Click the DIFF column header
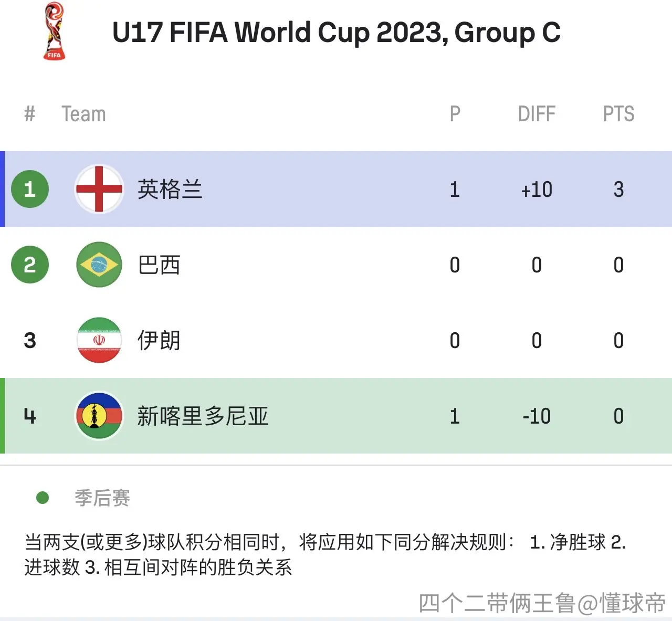Screen dimensions: 672x621 click(x=537, y=114)
